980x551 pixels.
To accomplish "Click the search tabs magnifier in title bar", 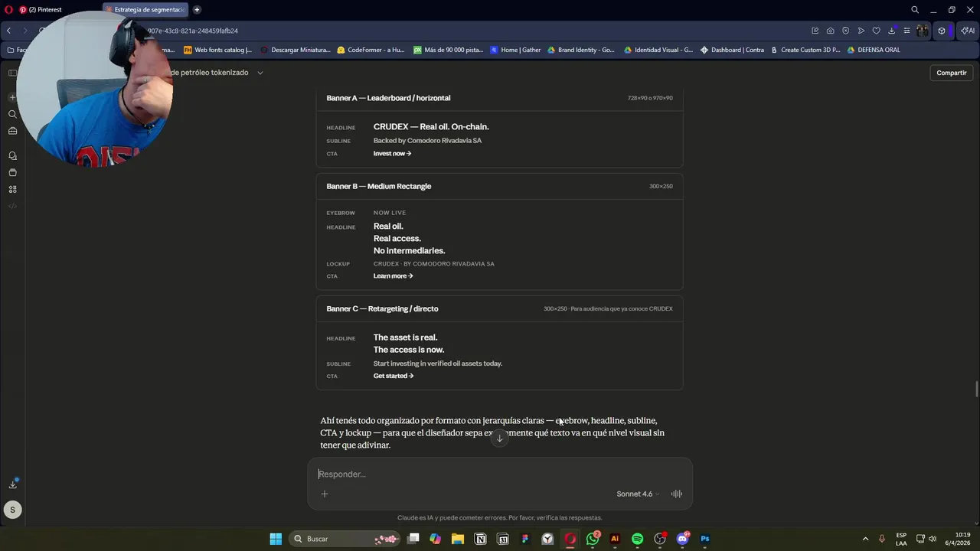I will pyautogui.click(x=915, y=10).
